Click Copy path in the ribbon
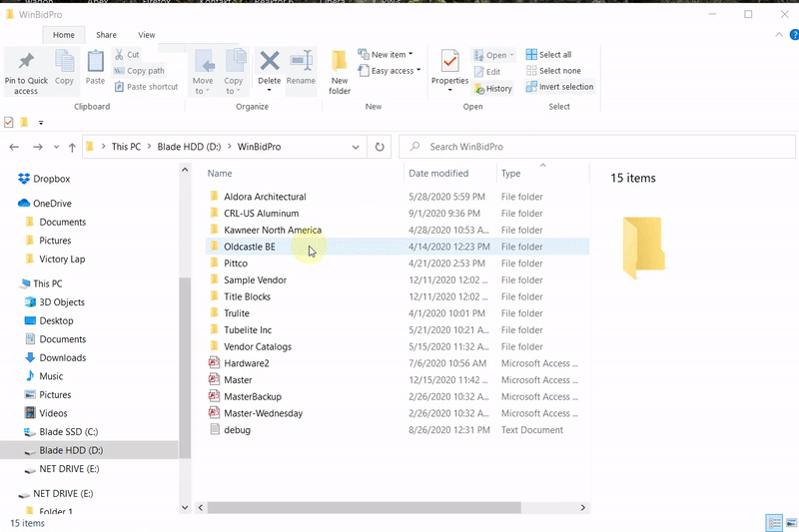 coord(139,71)
